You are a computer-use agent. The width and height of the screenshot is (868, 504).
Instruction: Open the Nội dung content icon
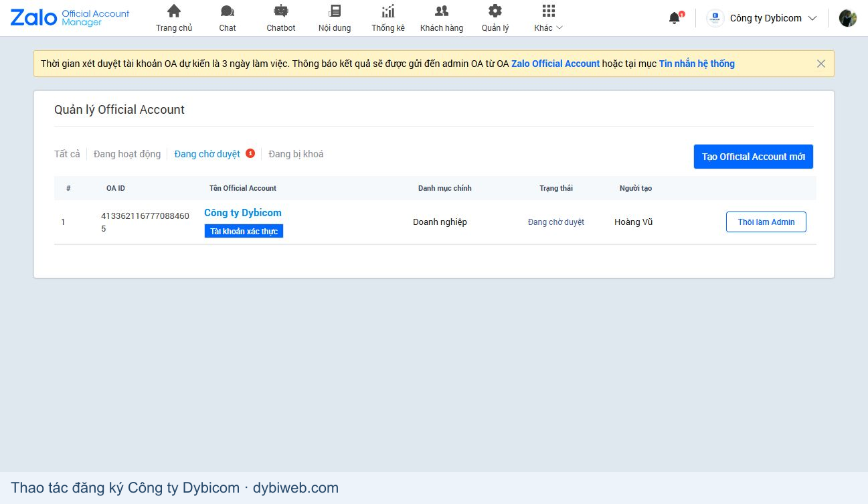click(335, 11)
